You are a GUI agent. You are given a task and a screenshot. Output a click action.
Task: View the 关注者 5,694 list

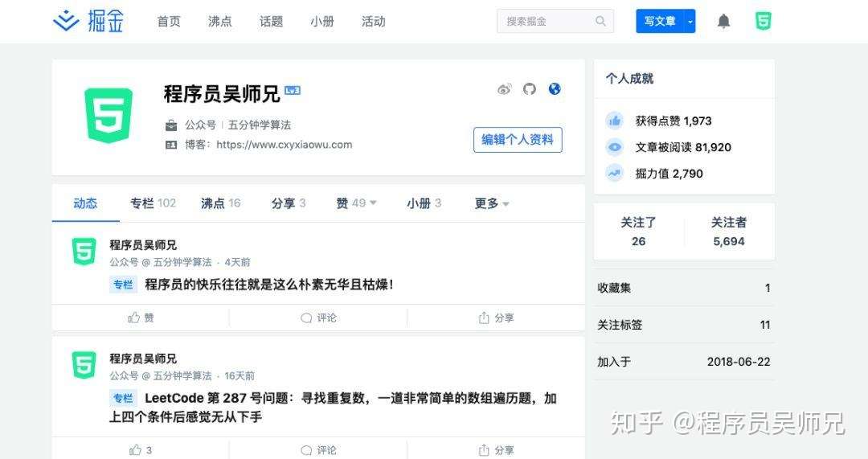pos(728,232)
